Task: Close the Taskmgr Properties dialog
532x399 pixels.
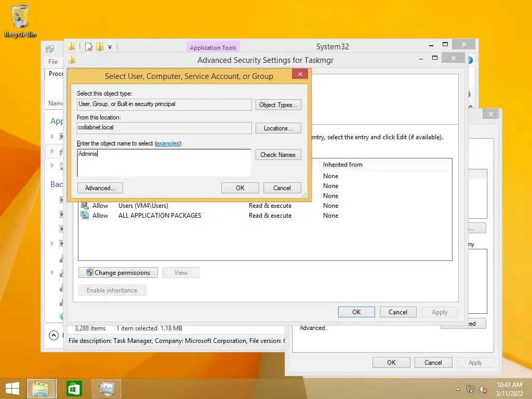Action: (490, 114)
